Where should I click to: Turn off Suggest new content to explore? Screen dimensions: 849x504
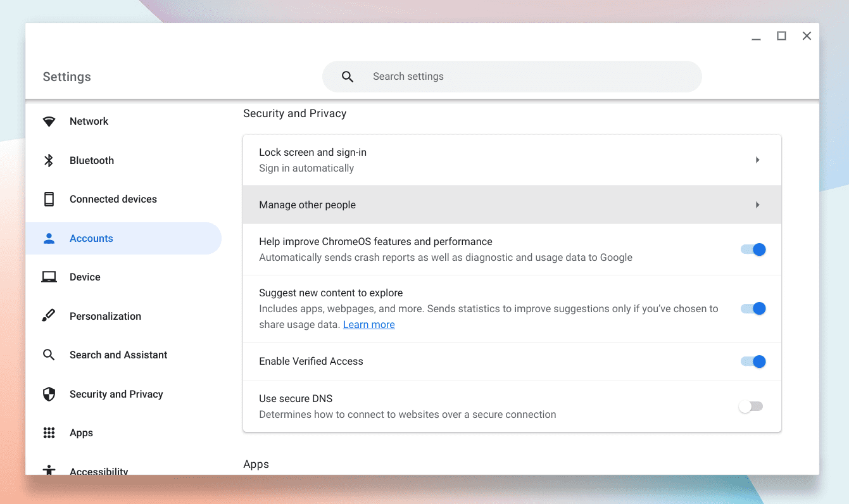point(753,308)
